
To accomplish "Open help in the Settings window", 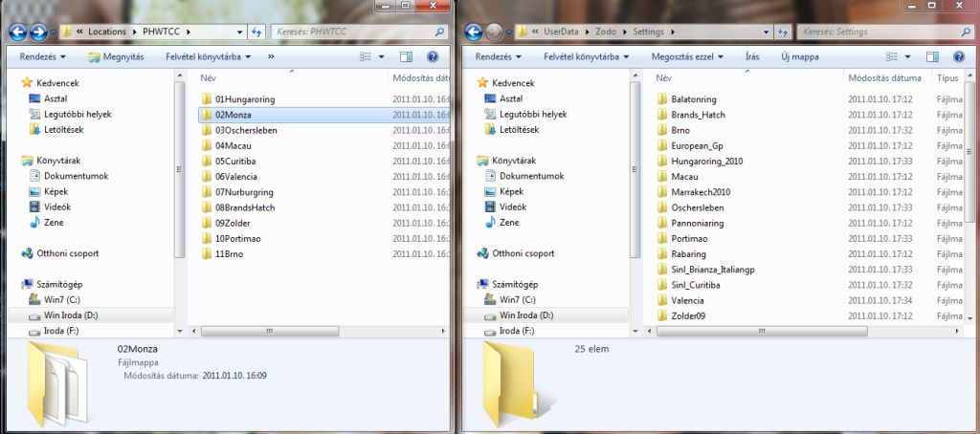I will tap(959, 56).
